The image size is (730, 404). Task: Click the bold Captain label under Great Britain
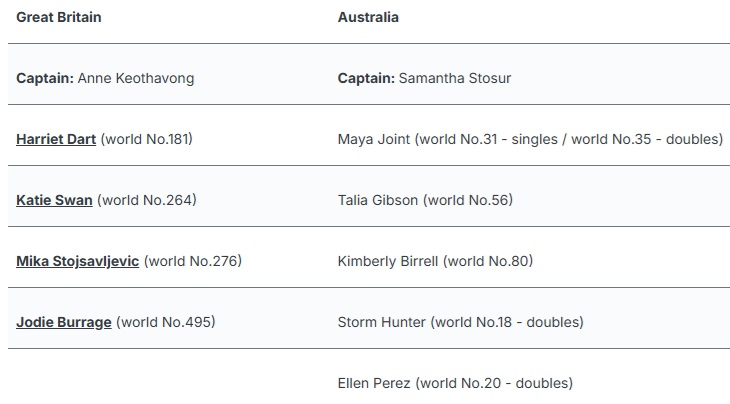tap(45, 78)
